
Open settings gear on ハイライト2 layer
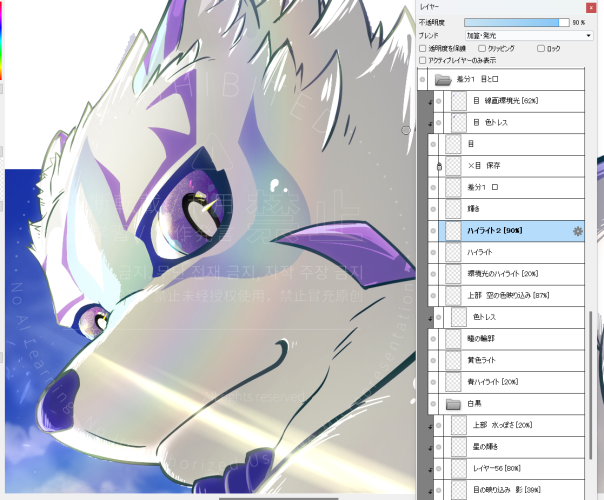[x=577, y=231]
